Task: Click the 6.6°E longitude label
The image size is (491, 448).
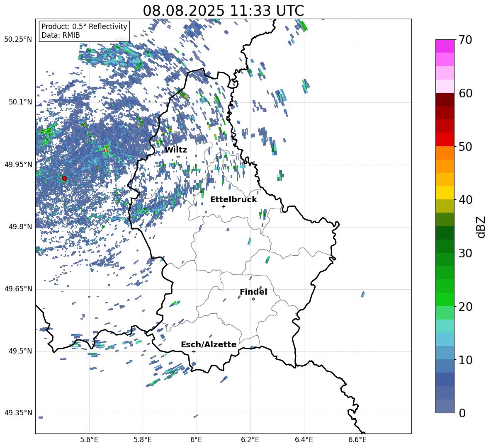Action: tap(357, 440)
